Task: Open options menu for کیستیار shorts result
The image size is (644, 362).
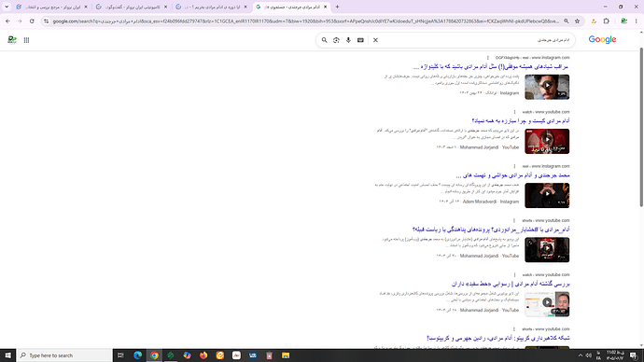Action: (514, 220)
